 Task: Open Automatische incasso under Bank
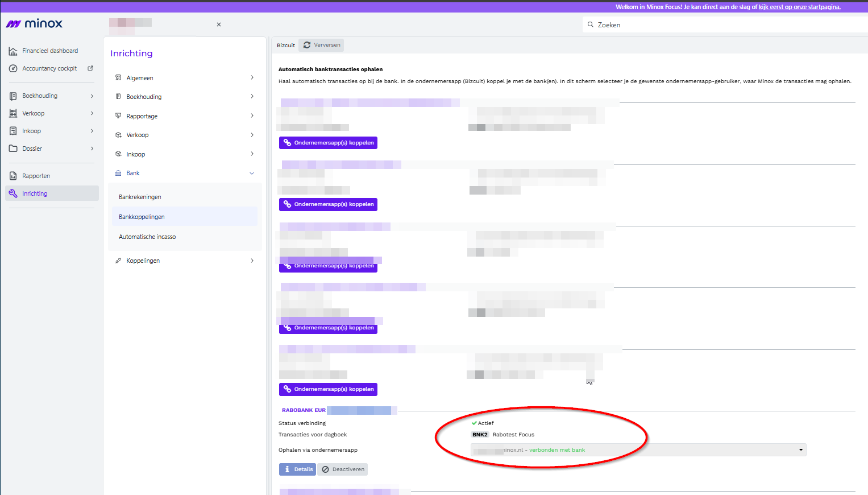tap(147, 237)
